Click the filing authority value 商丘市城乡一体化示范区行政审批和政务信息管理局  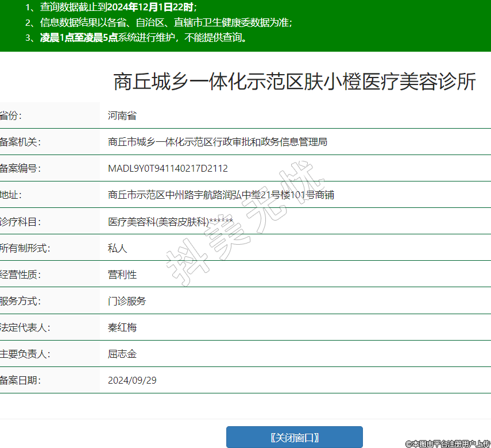218,142
